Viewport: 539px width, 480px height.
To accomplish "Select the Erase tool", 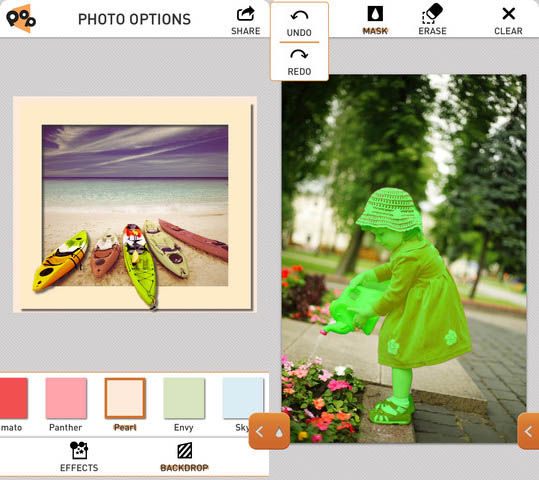I will pos(432,20).
